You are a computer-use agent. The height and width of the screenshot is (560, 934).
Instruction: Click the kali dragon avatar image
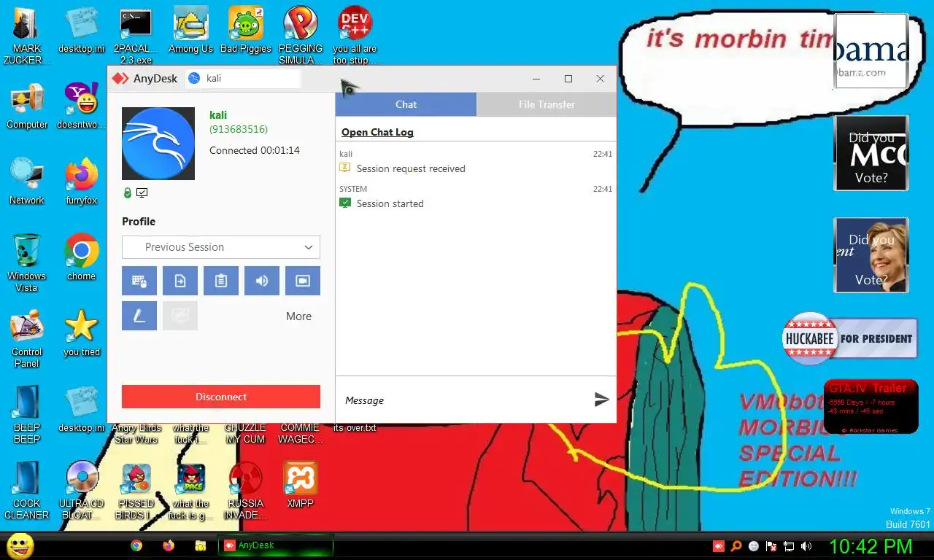(x=158, y=144)
